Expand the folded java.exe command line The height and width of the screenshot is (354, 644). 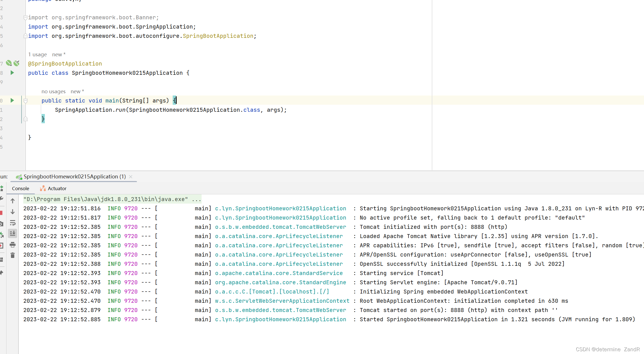[196, 199]
